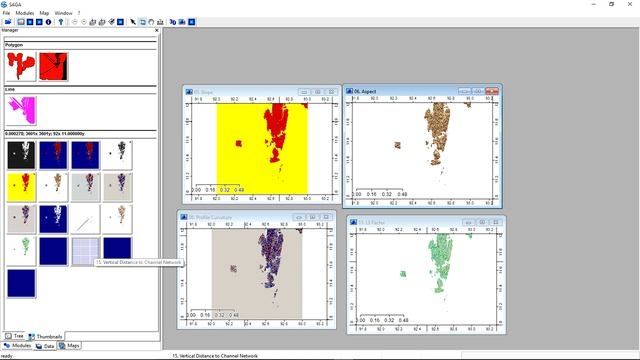This screenshot has height=360, width=640.
Task: Open the Map menu
Action: tap(44, 13)
